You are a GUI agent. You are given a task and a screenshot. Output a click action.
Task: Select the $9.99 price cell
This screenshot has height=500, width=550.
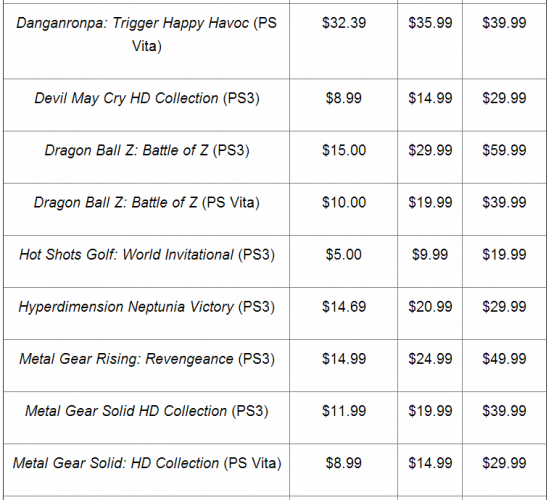pyautogui.click(x=430, y=254)
